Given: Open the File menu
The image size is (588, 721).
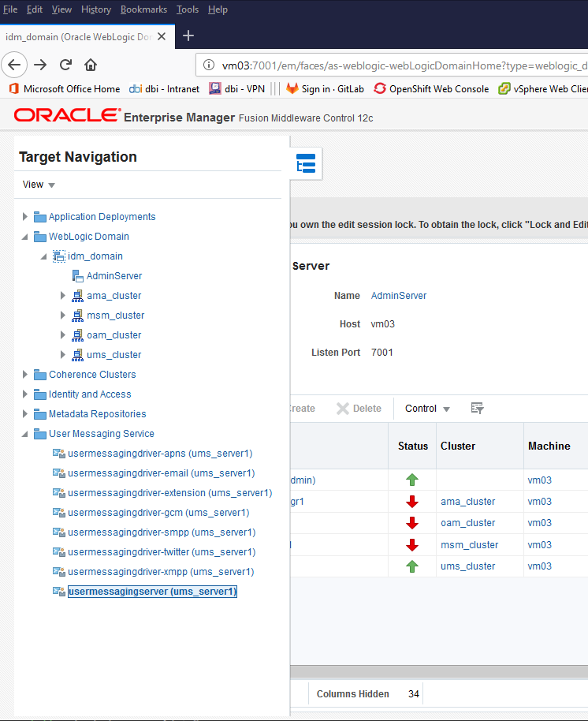Looking at the screenshot, I should pos(10,9).
